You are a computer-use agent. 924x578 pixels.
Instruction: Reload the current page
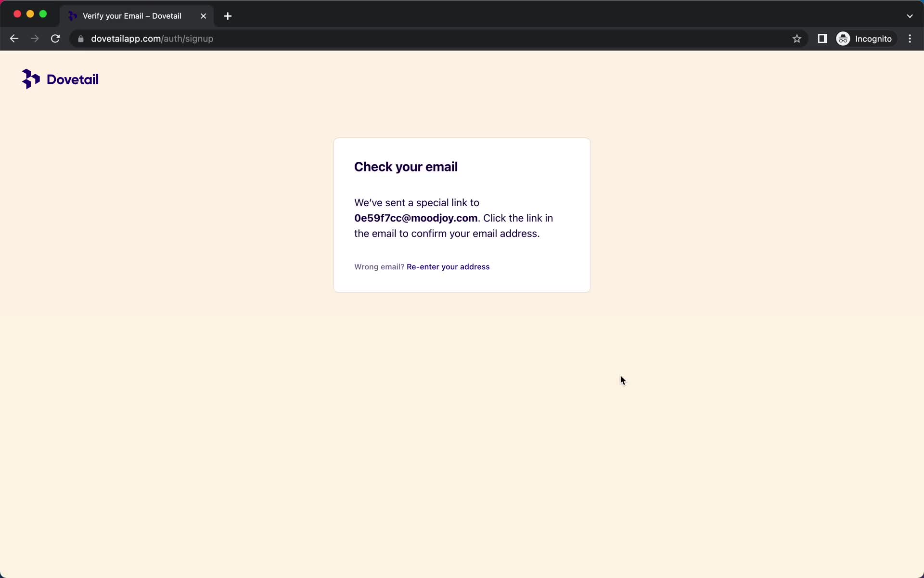[55, 39]
